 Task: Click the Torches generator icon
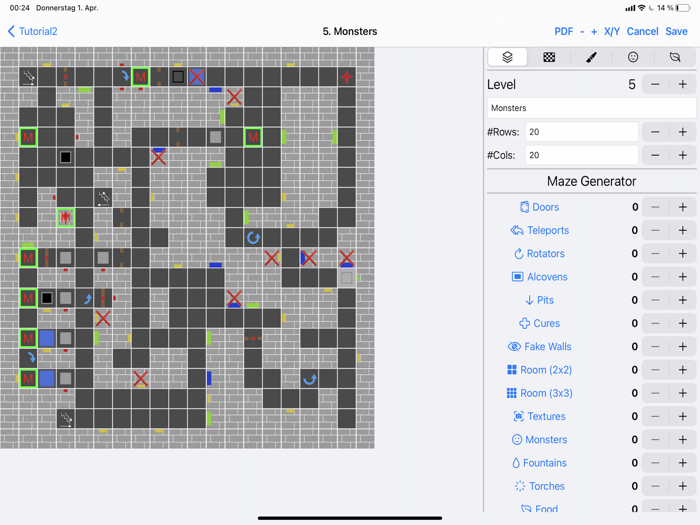pyautogui.click(x=520, y=486)
